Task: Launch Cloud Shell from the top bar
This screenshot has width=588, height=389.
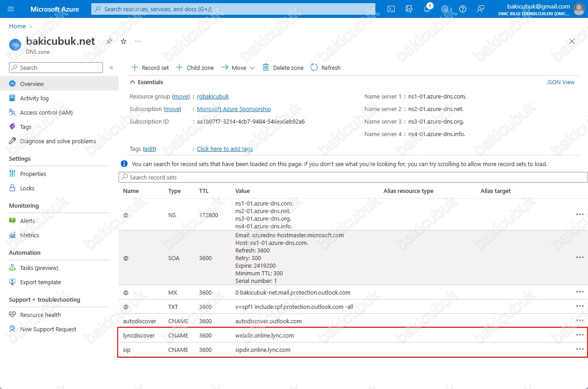Action: 391,9
